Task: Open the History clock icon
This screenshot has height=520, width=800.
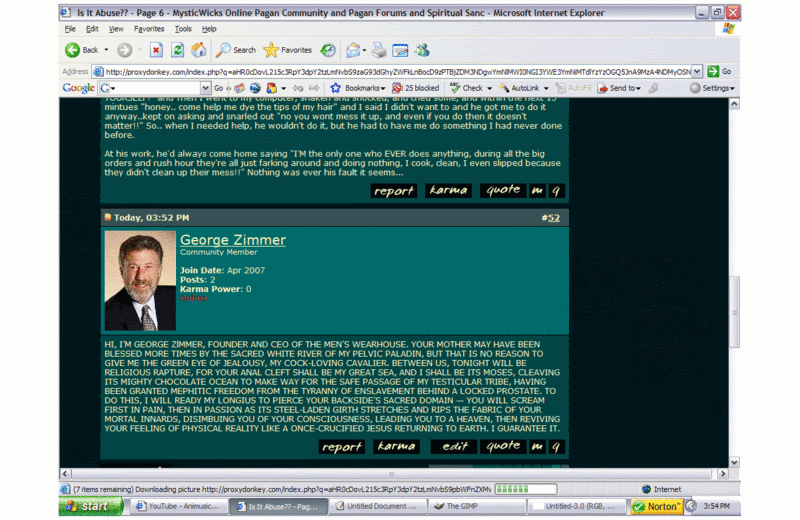Action: pyautogui.click(x=328, y=50)
